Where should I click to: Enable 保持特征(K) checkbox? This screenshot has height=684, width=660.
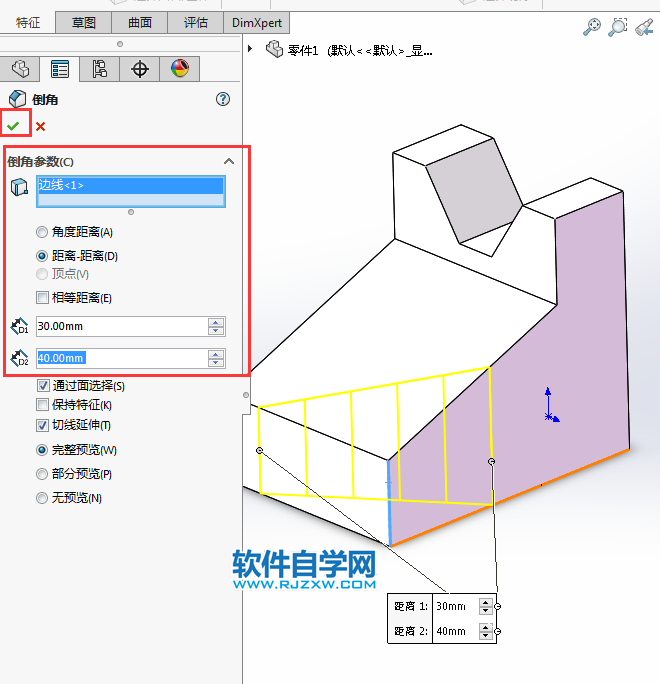click(42, 405)
